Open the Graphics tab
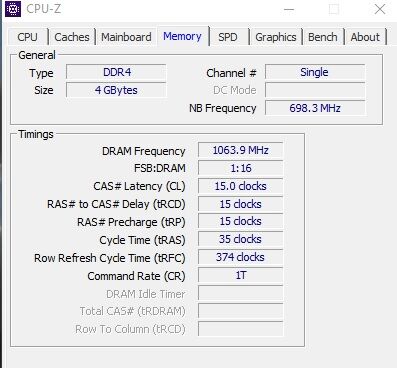 (276, 37)
